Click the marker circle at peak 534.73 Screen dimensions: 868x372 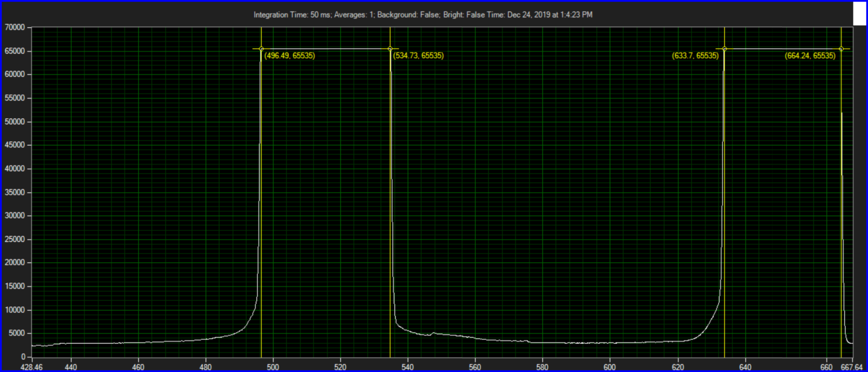pyautogui.click(x=390, y=49)
